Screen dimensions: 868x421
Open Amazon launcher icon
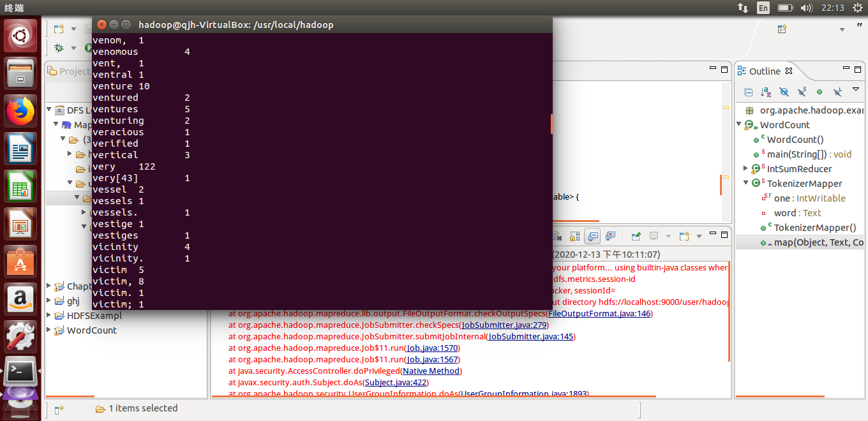(x=20, y=299)
